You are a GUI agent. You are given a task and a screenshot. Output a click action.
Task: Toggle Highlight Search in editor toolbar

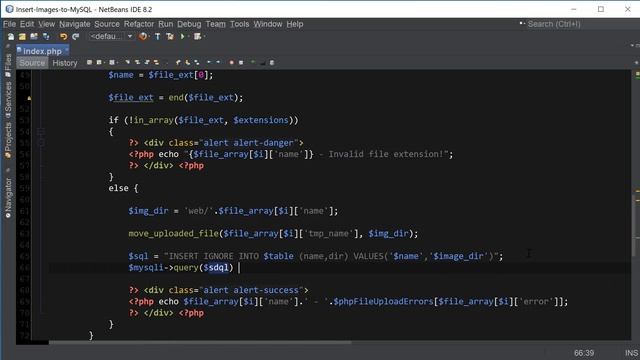pyautogui.click(x=156, y=62)
